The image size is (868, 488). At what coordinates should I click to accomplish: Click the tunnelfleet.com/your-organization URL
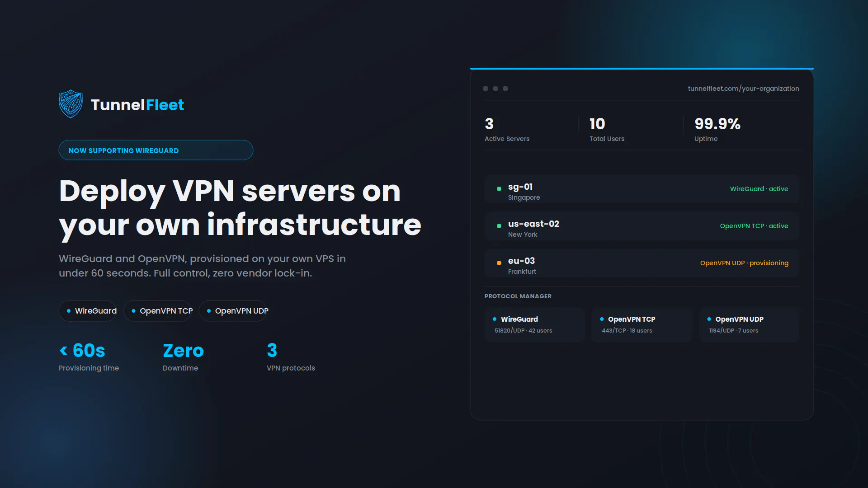[x=744, y=89]
